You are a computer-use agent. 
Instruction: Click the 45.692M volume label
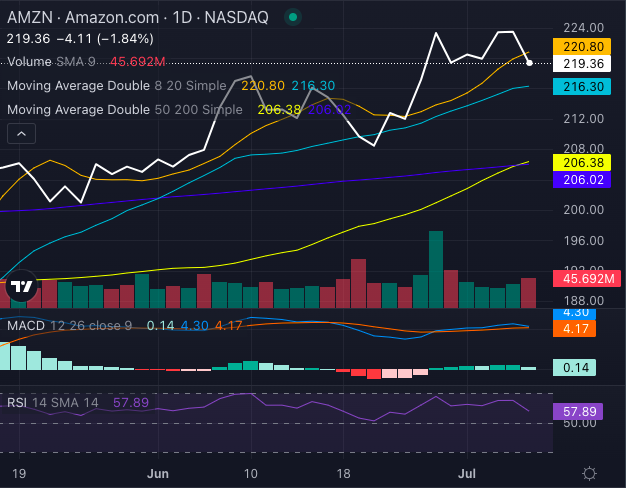tap(587, 278)
